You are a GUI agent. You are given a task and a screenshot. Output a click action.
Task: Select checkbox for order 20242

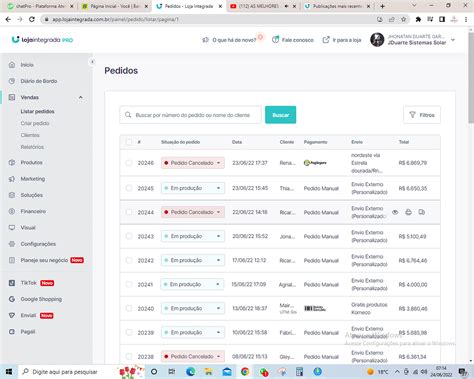[x=129, y=260]
